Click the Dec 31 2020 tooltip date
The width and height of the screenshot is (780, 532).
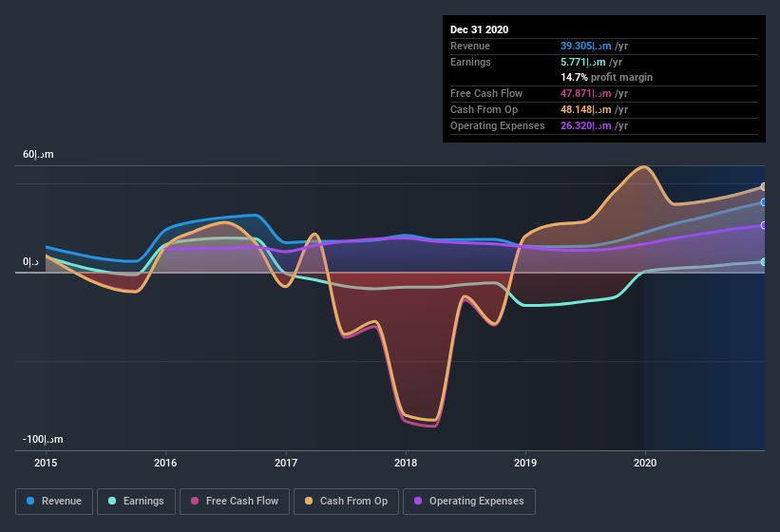point(479,29)
